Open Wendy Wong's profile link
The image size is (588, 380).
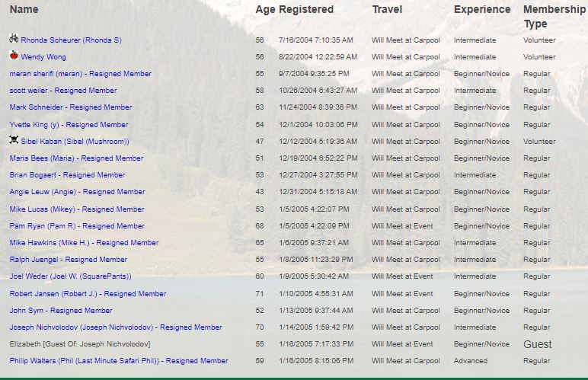click(43, 57)
